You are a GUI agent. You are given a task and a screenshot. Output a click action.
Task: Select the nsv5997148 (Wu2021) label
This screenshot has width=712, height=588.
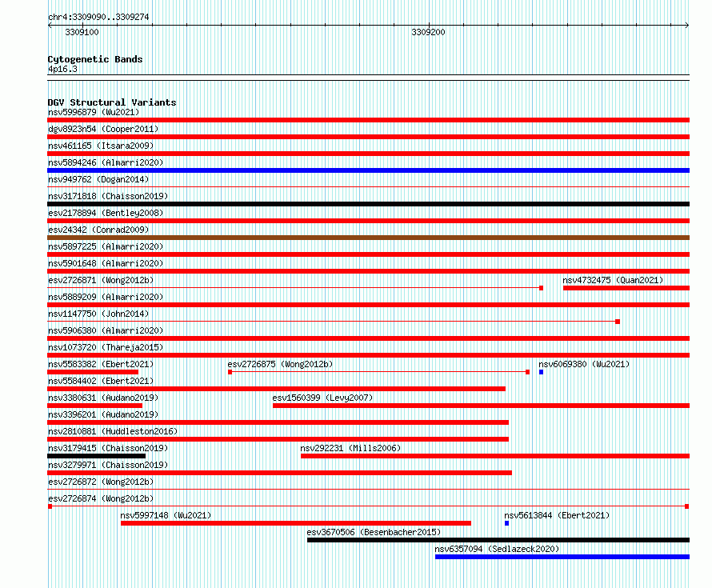[166, 515]
